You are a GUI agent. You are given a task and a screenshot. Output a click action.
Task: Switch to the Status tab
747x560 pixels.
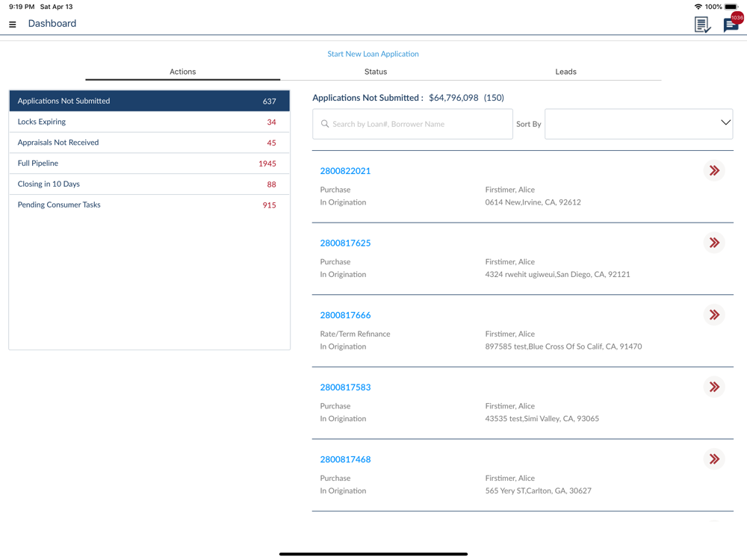click(375, 72)
